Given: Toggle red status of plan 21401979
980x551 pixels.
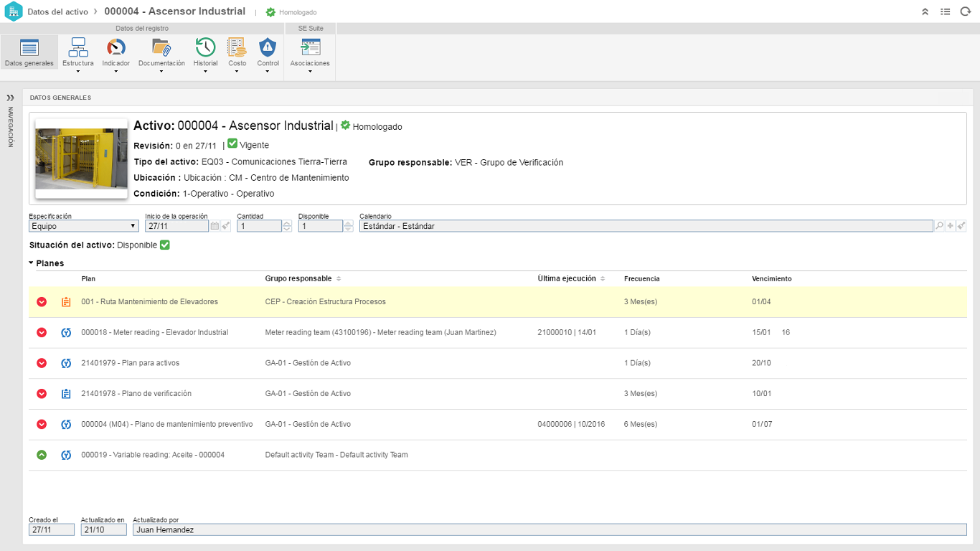Looking at the screenshot, I should click(x=42, y=363).
